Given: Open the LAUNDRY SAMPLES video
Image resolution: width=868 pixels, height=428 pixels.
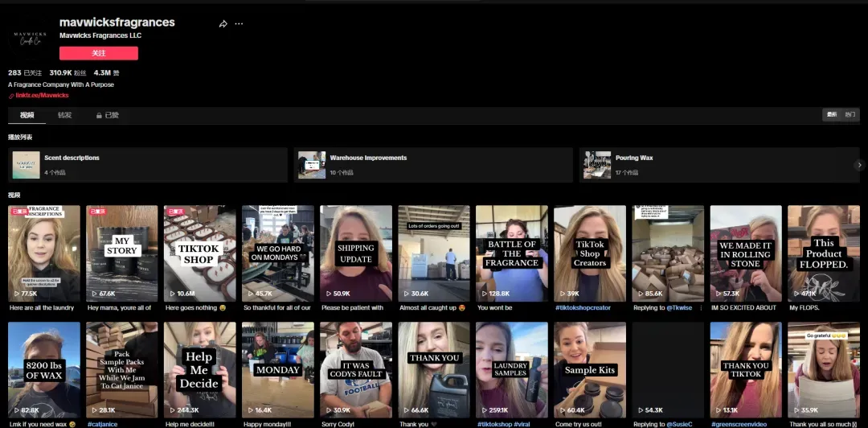Looking at the screenshot, I should coord(512,370).
